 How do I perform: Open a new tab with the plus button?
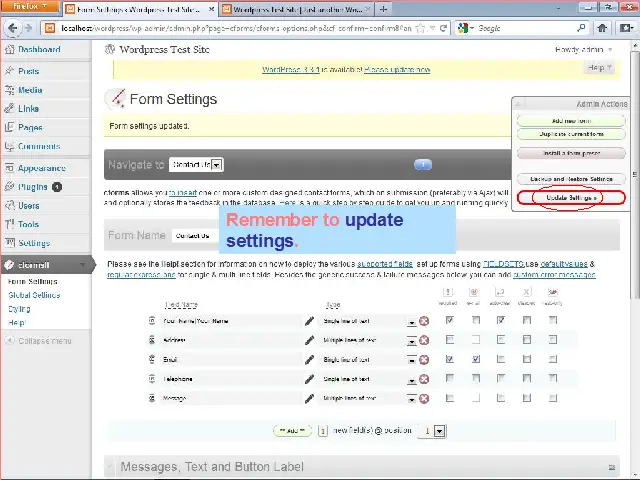[x=383, y=9]
